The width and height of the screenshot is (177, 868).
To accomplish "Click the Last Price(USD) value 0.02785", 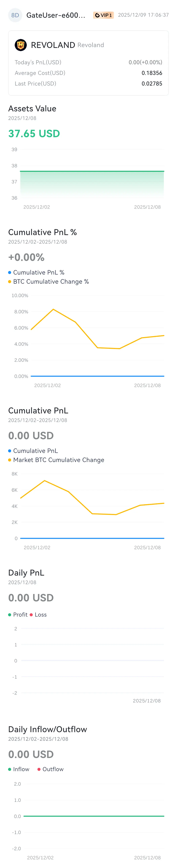I will tap(152, 84).
